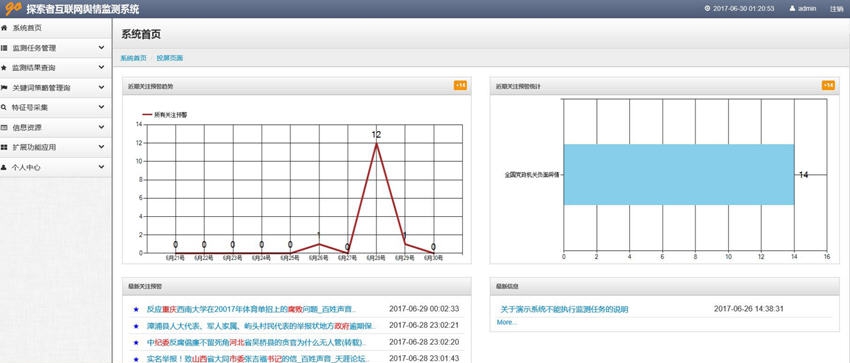Click the card icon beside 信息资源
Image resolution: width=850 pixels, height=363 pixels.
[4, 127]
